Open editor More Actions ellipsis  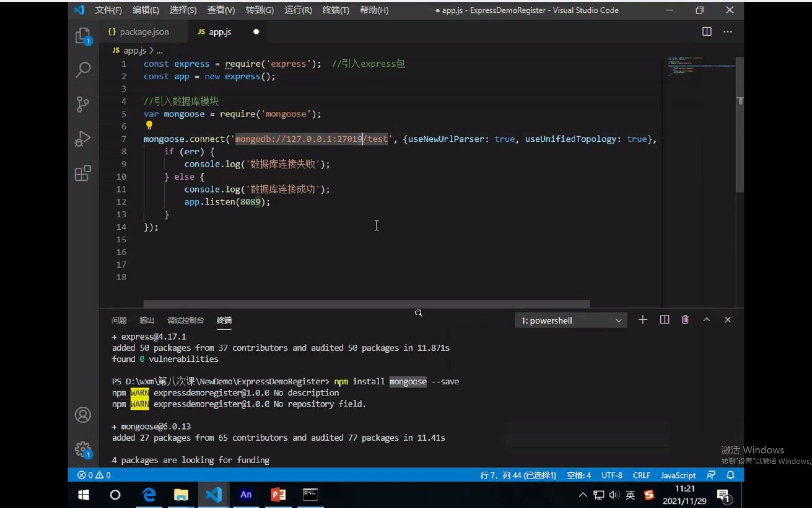727,32
